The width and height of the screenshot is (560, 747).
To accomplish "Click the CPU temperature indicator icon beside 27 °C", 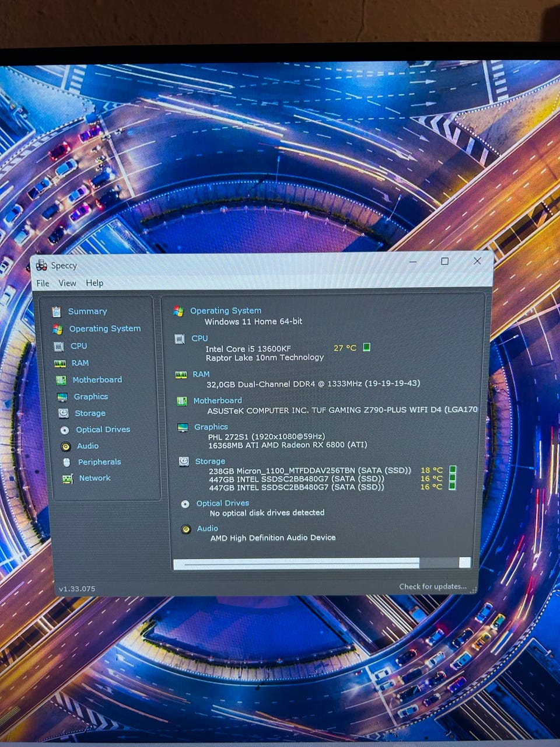I will point(367,347).
